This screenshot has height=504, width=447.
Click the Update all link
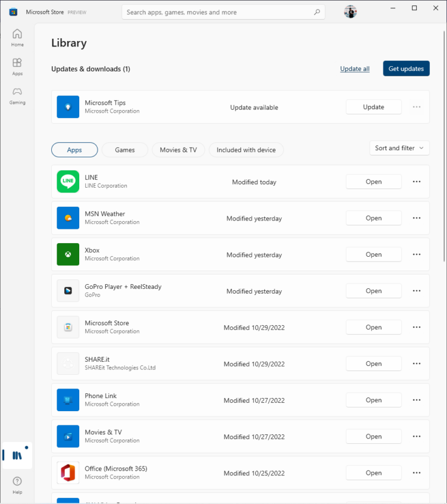click(355, 69)
